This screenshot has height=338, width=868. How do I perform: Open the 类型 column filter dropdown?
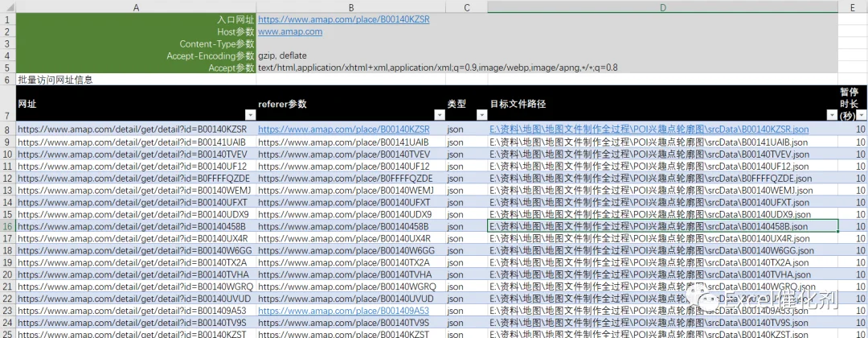point(481,115)
